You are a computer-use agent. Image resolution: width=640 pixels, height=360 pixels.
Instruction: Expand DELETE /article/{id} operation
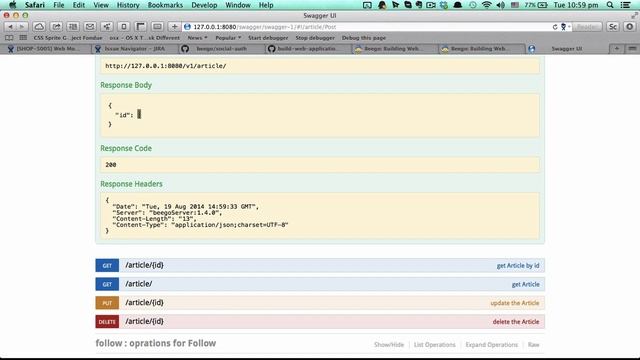point(320,322)
